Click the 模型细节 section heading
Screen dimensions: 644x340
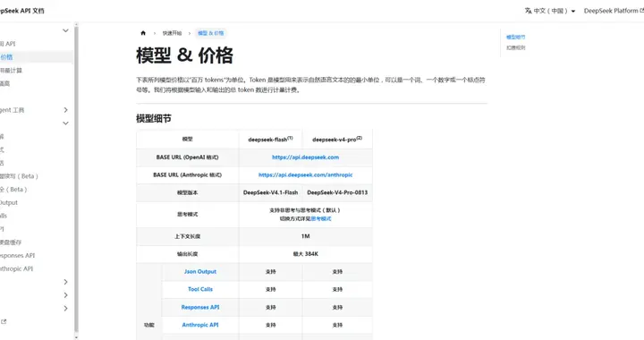154,119
